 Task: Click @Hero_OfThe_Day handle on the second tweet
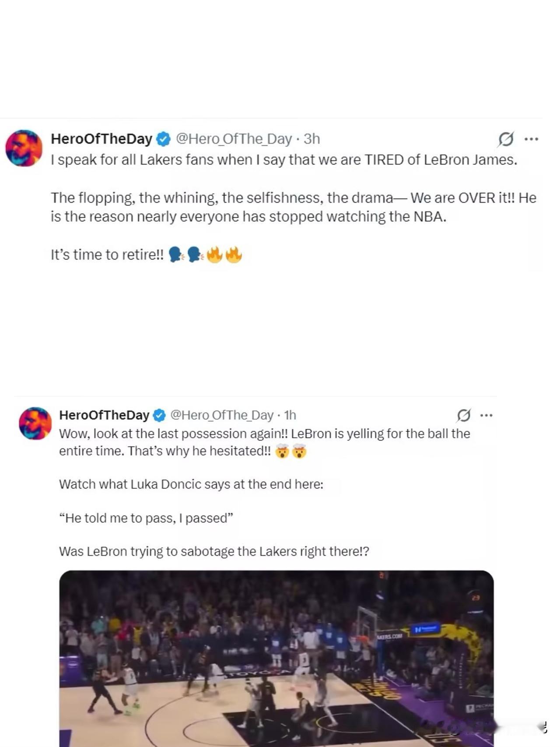[x=221, y=415]
